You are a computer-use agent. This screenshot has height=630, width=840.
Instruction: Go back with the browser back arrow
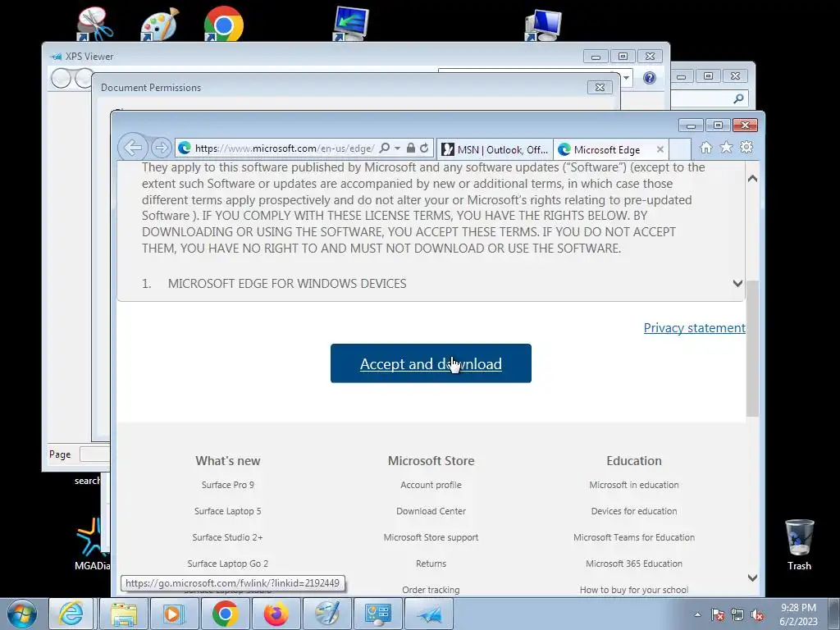132,147
